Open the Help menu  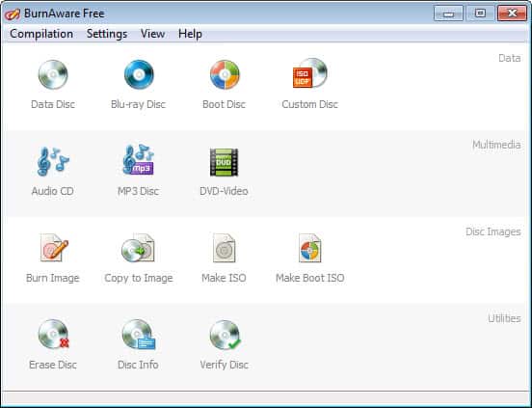point(190,34)
